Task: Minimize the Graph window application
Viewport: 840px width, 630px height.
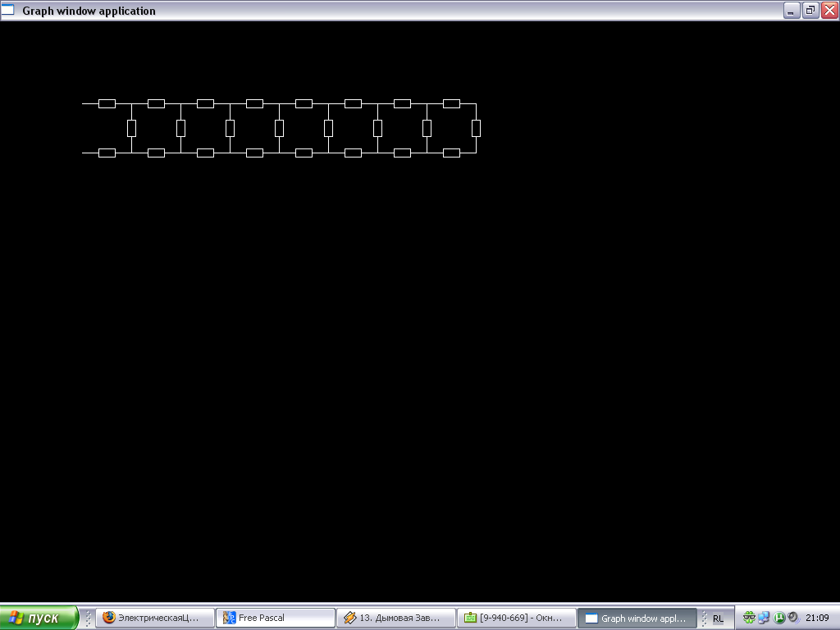Action: [x=792, y=11]
